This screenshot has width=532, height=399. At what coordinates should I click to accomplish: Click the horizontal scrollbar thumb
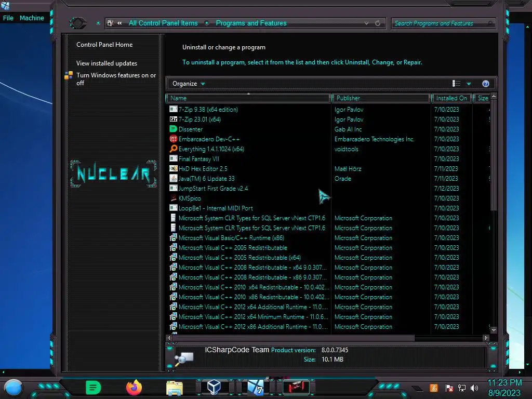[x=294, y=338]
